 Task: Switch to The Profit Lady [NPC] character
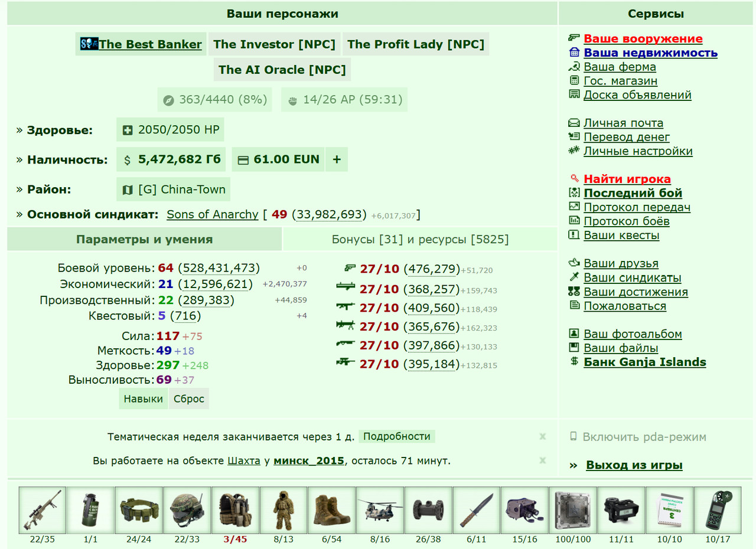point(416,44)
